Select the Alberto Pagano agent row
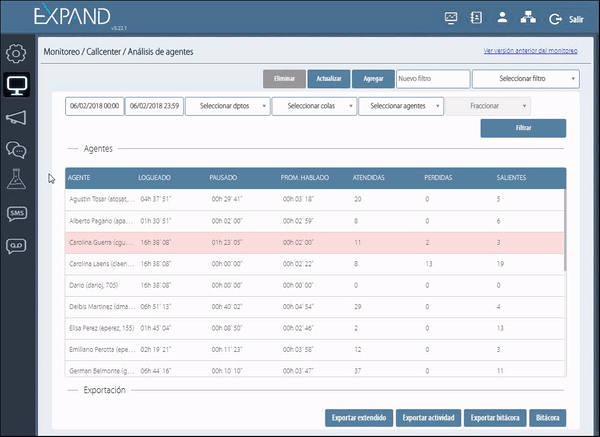Viewport: 600px width, 437px height. click(x=314, y=221)
